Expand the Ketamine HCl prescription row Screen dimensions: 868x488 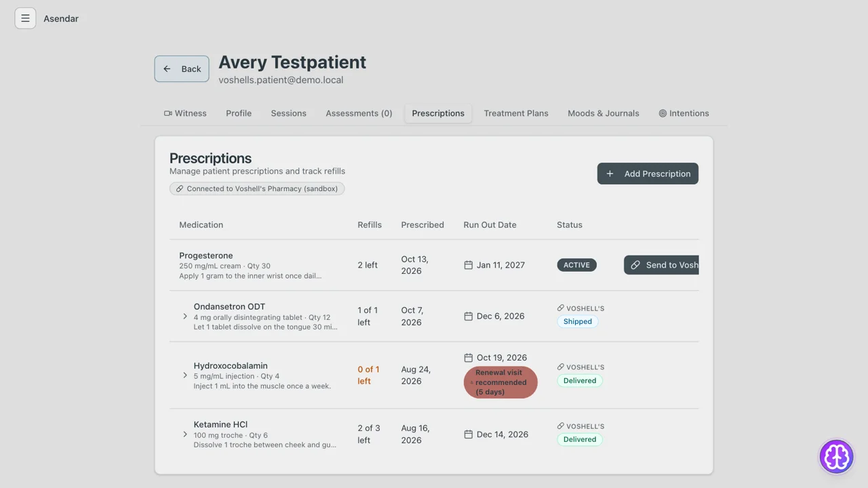185,434
